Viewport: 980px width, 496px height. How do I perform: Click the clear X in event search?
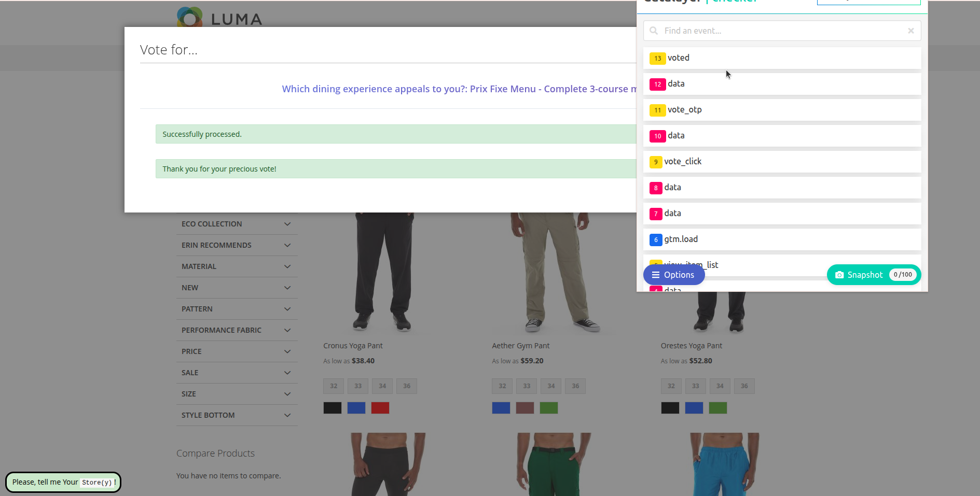point(910,31)
